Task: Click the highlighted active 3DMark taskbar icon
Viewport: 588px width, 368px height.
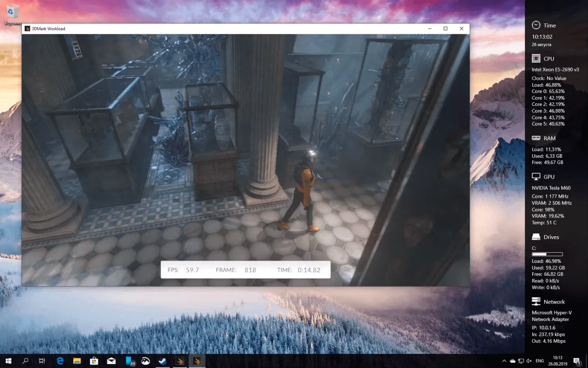Action: click(197, 361)
